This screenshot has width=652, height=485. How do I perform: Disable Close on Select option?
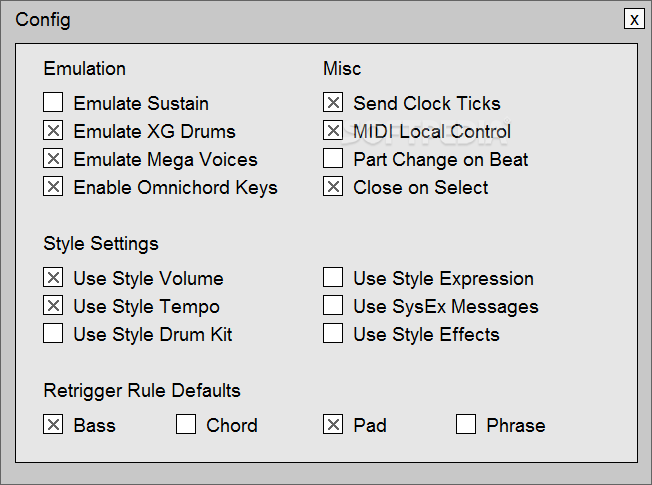[333, 186]
